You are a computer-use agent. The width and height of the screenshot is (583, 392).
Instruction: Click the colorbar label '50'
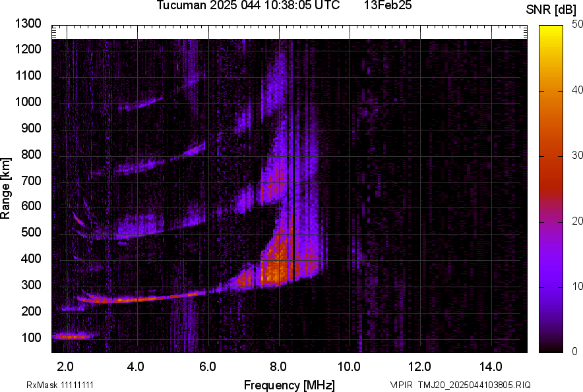click(577, 24)
